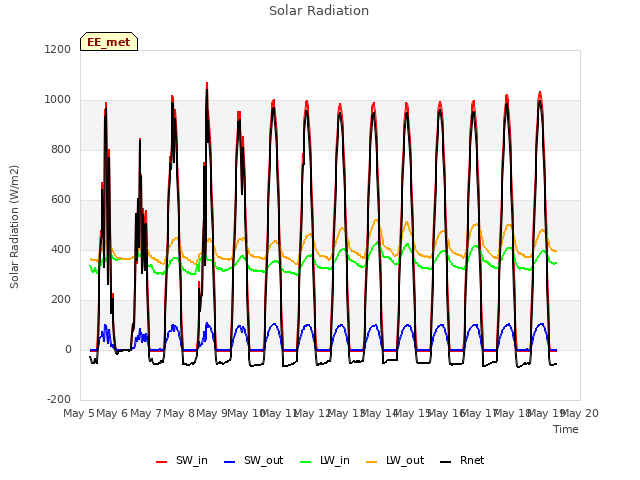Click the -200 y-axis tick label
The width and height of the screenshot is (640, 480).
coord(59,399)
